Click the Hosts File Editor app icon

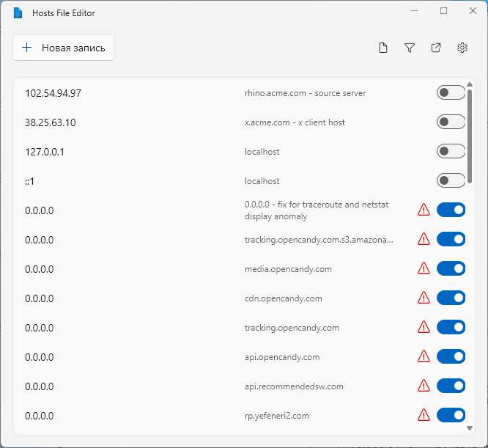pos(18,12)
